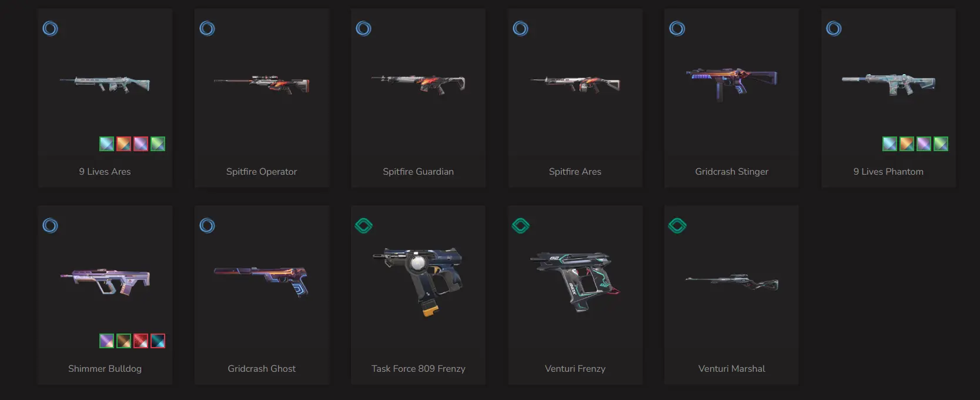Viewport: 980px width, 400px height.
Task: Click the blue tier icon on Shimmer Bulldog
Action: pos(50,225)
